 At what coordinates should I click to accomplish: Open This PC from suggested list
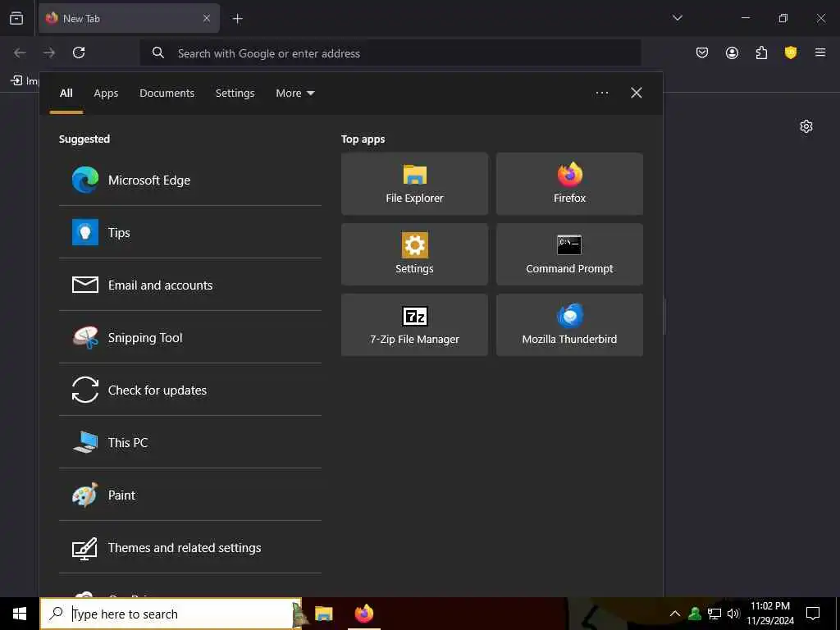(190, 442)
